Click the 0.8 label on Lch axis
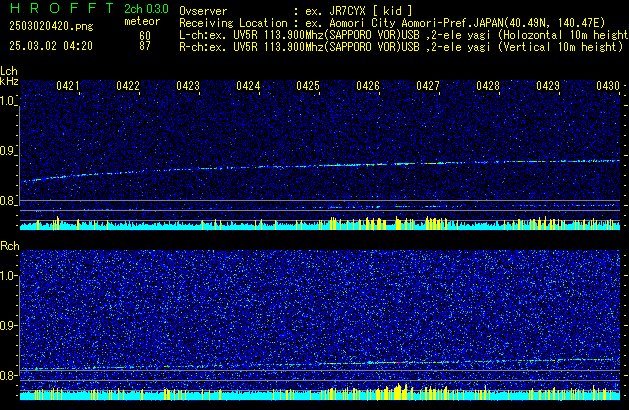This screenshot has width=629, height=410. [x=8, y=201]
